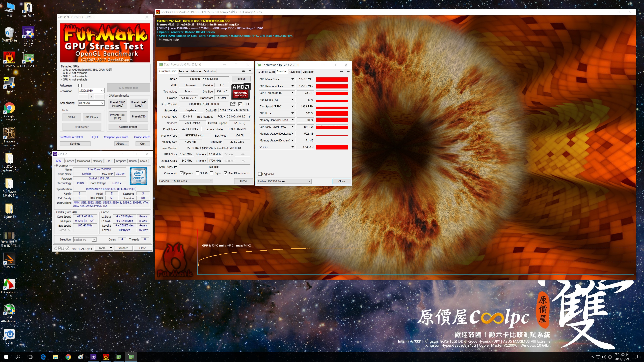Image resolution: width=644 pixels, height=362 pixels.
Task: Click the camera icon in GPU-Z Sensors window
Action: pyautogui.click(x=341, y=72)
